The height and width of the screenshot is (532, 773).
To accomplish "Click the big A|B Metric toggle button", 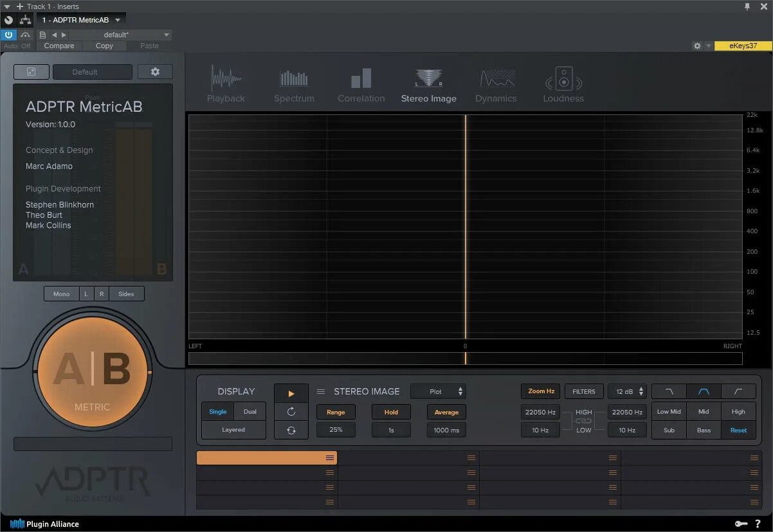I will (93, 373).
